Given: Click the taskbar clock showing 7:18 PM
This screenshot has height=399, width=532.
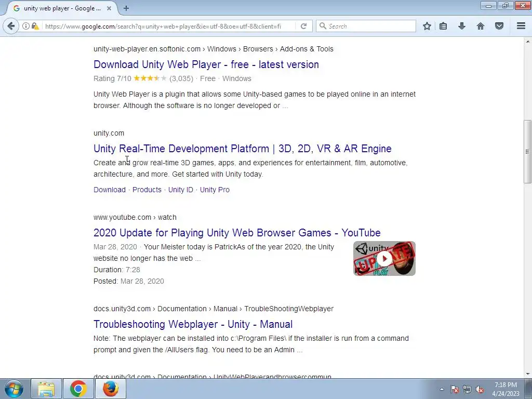Looking at the screenshot, I should (x=506, y=389).
